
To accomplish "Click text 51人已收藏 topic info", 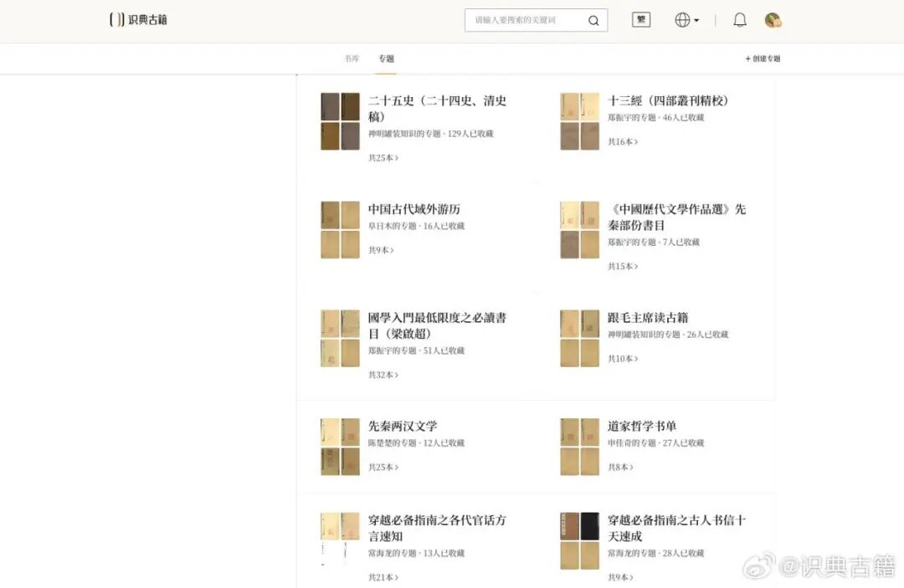I will click(444, 350).
